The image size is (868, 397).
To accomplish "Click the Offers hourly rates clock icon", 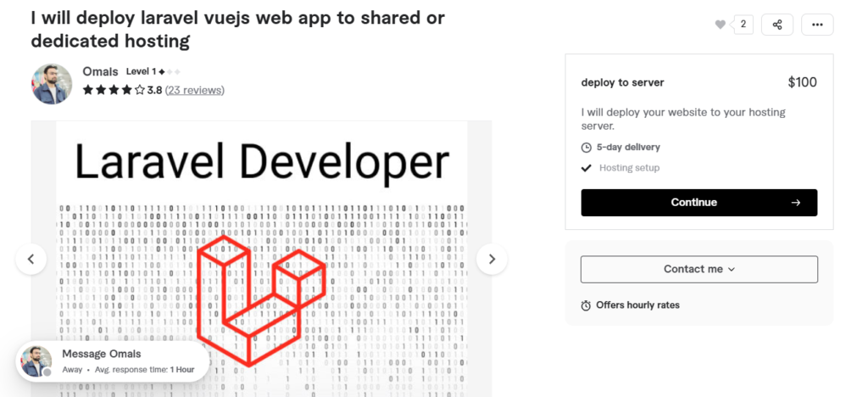I will 587,305.
